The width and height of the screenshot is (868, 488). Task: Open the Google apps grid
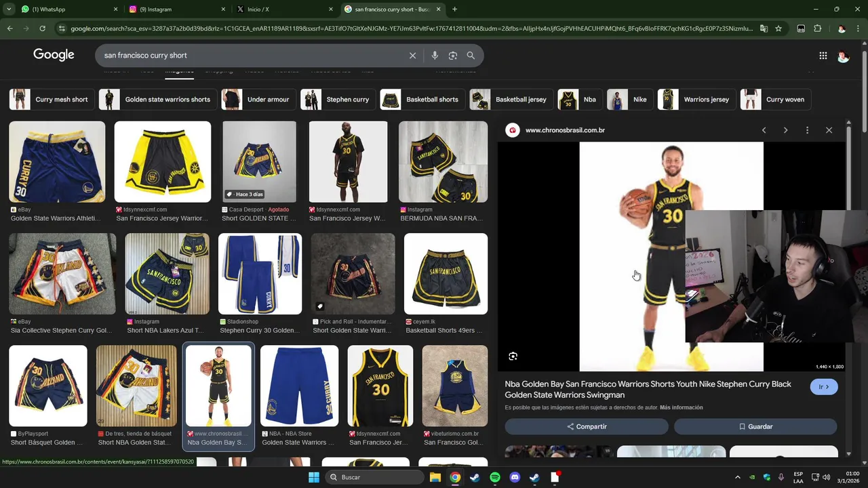(823, 56)
